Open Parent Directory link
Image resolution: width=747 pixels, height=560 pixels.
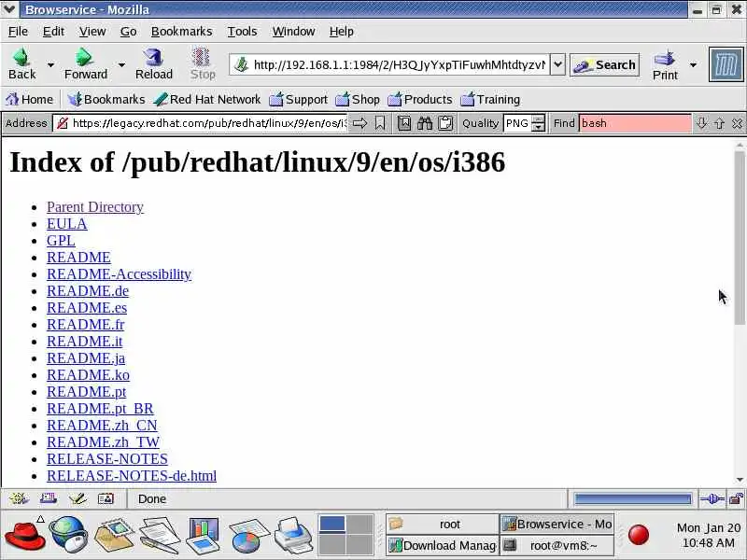95,206
